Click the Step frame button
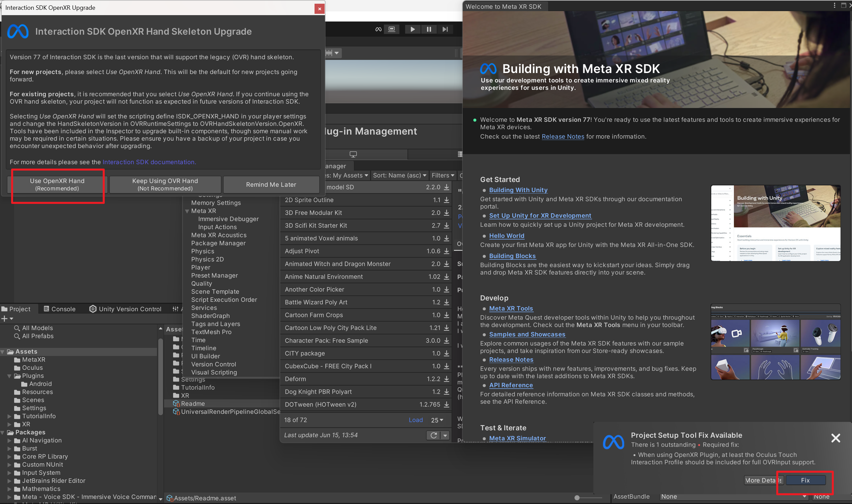The width and height of the screenshot is (852, 504). (x=445, y=29)
